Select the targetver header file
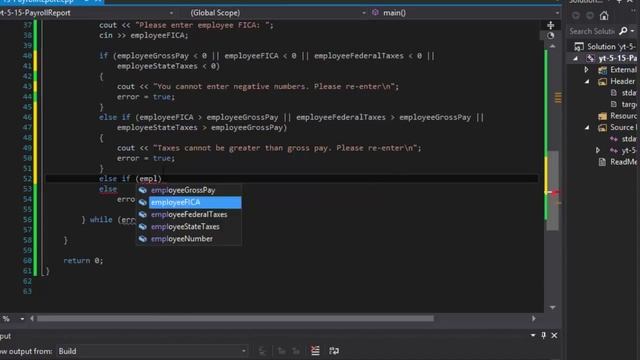Viewport: 640px width, 360px height. pyautogui.click(x=629, y=104)
